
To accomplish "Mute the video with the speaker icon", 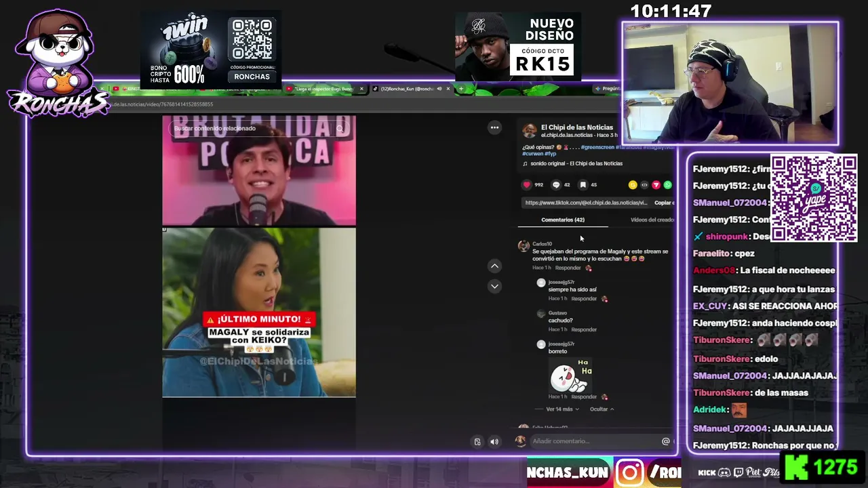I will coord(494,442).
